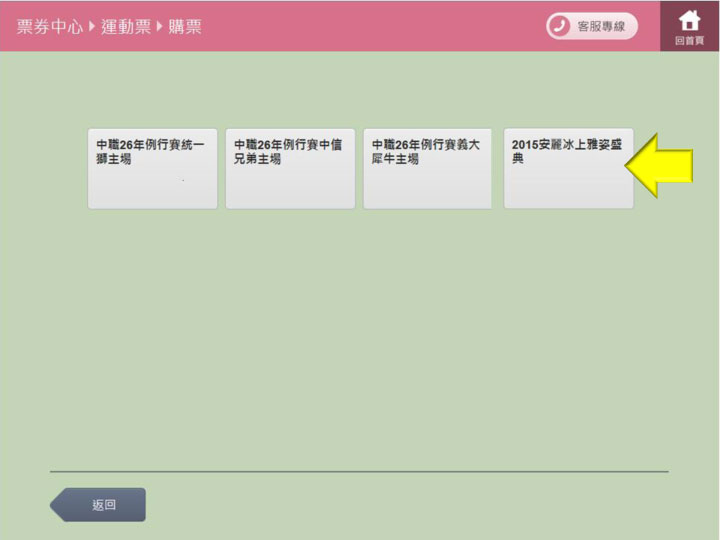Click the home icon to return home
Image resolution: width=720 pixels, height=540 pixels.
(689, 20)
